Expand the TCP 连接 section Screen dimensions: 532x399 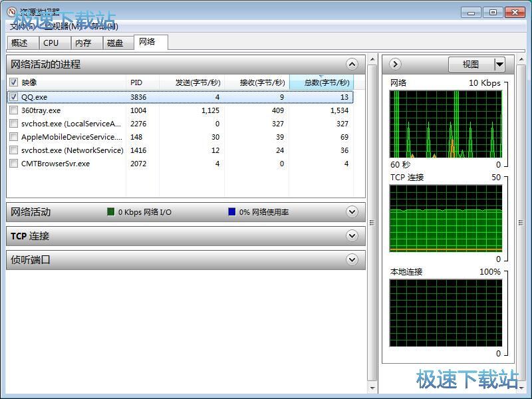pos(352,236)
